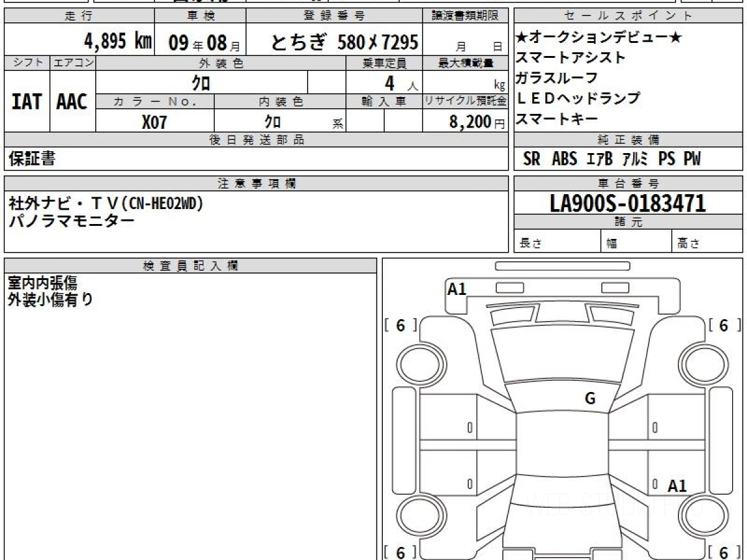Image resolution: width=747 pixels, height=560 pixels.
Task: Select the IAT shift value
Action: (x=26, y=102)
